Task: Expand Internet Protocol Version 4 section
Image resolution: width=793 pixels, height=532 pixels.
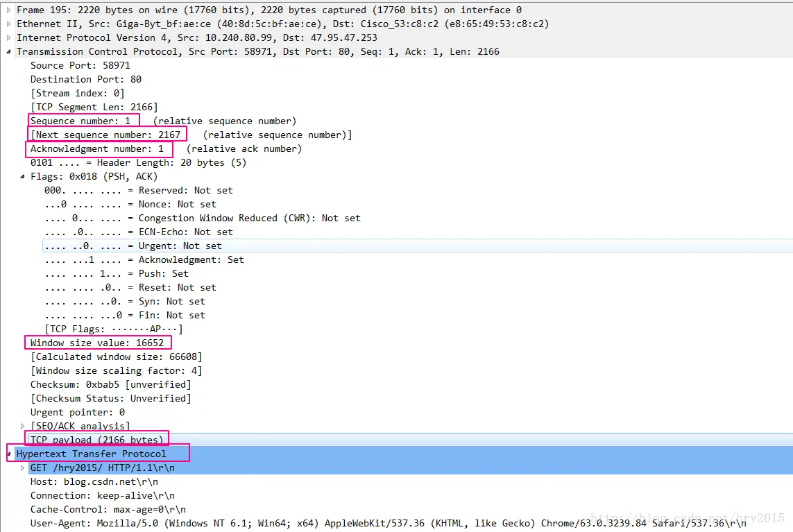Action: [8, 38]
